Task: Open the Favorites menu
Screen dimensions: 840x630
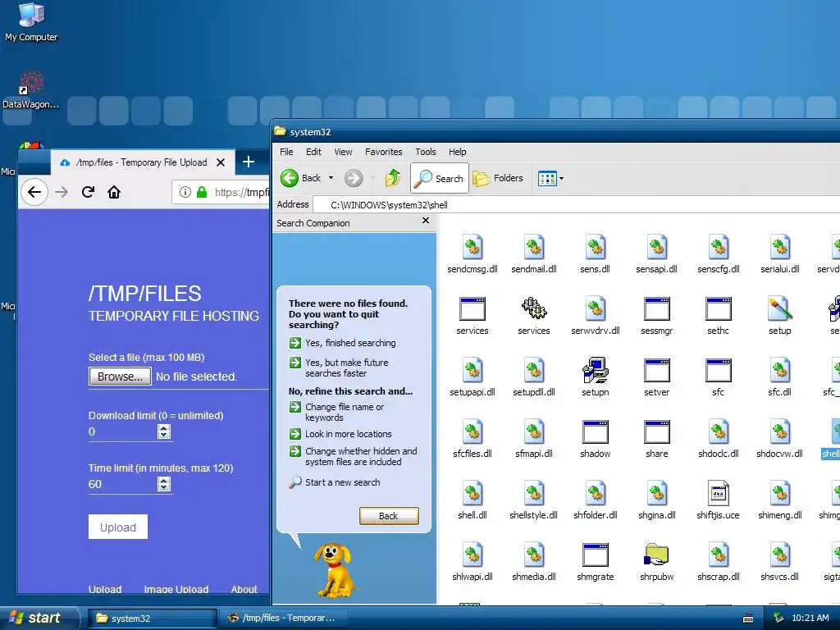Action: tap(384, 152)
